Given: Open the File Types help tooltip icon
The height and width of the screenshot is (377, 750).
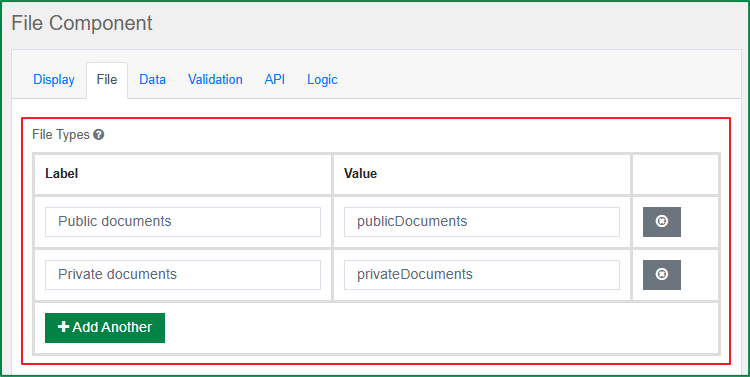Looking at the screenshot, I should coord(99,135).
